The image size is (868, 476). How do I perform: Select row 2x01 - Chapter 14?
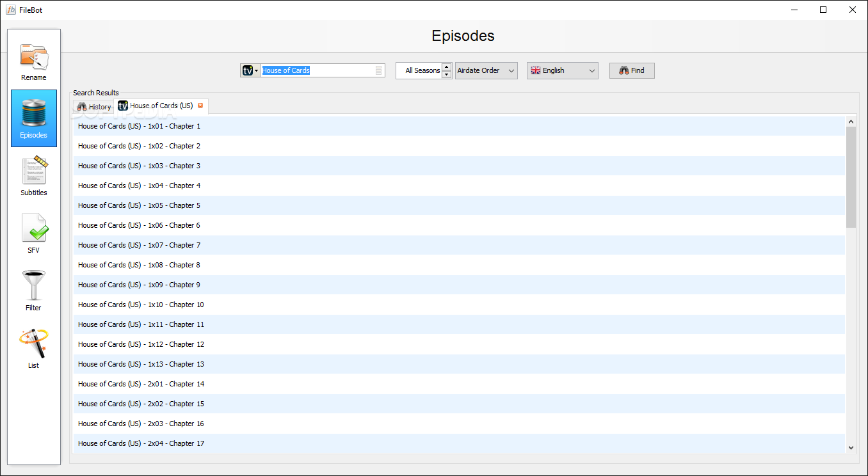[460, 384]
